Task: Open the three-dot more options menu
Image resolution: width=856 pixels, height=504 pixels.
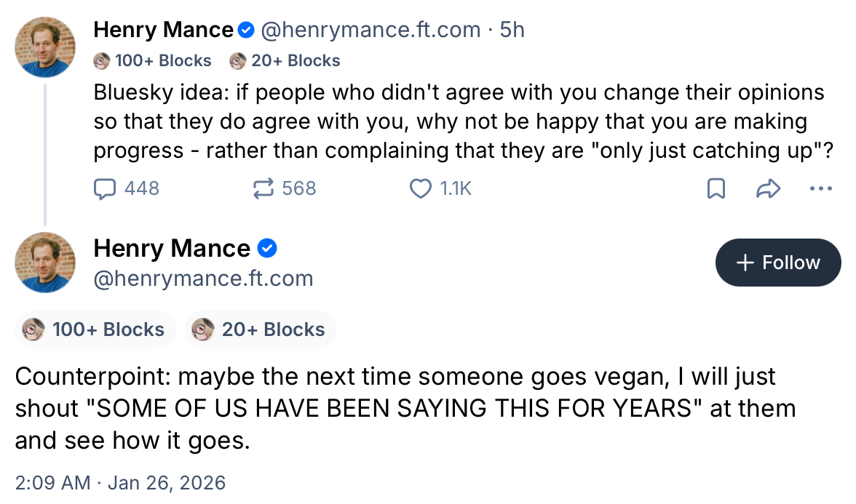Action: [820, 189]
